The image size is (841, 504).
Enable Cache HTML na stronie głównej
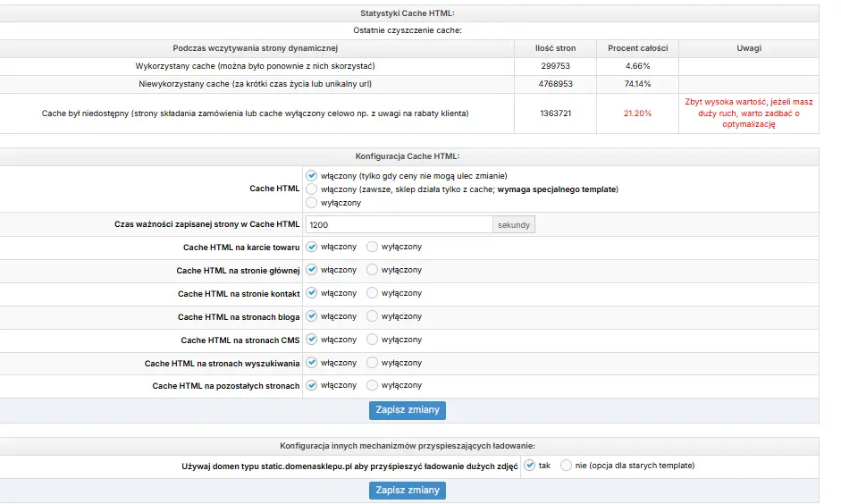coord(312,270)
